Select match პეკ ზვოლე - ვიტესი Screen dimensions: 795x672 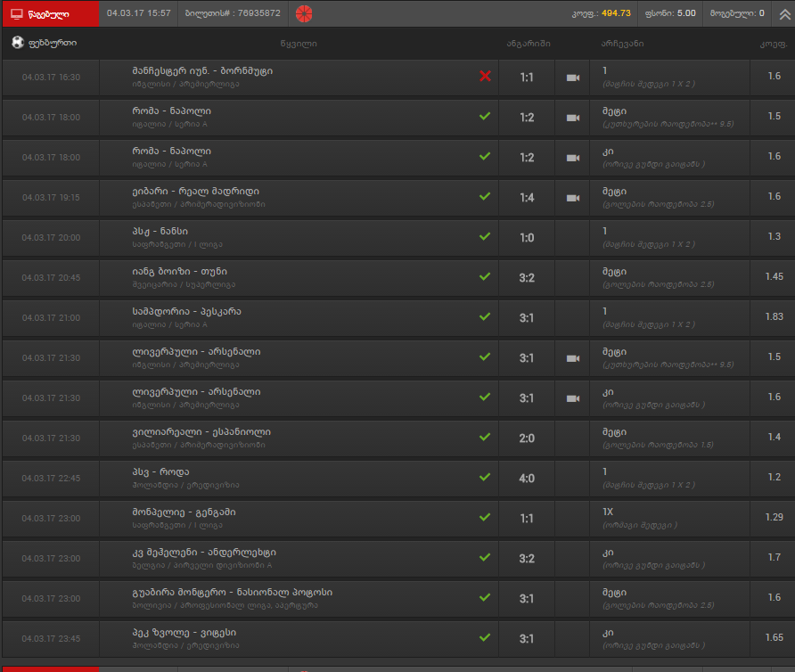[x=184, y=633]
